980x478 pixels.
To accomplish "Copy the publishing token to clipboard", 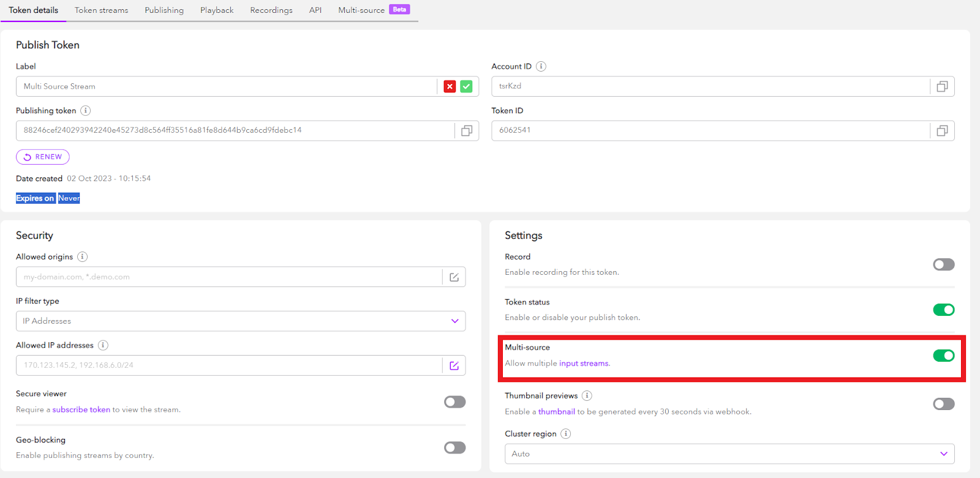I will coord(467,131).
